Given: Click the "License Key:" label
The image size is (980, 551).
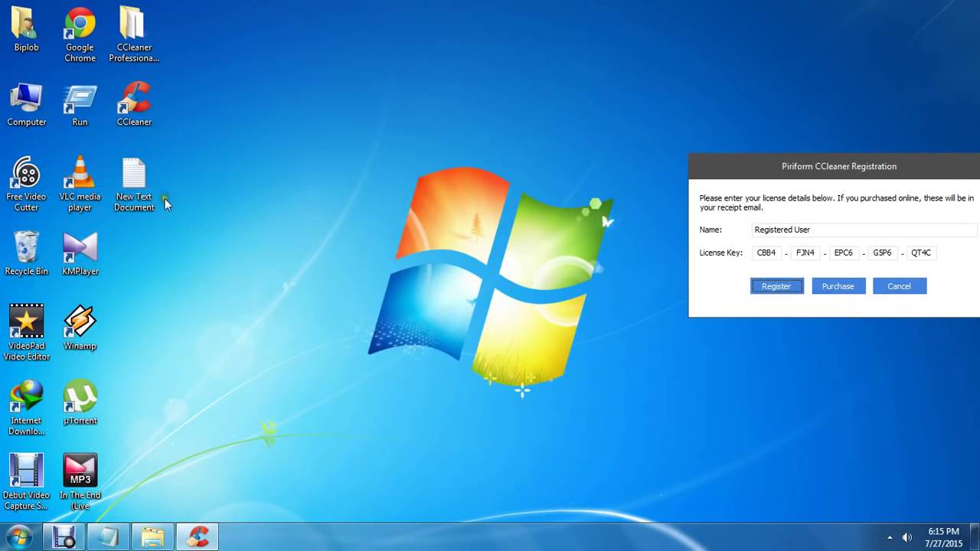Looking at the screenshot, I should click(x=720, y=253).
